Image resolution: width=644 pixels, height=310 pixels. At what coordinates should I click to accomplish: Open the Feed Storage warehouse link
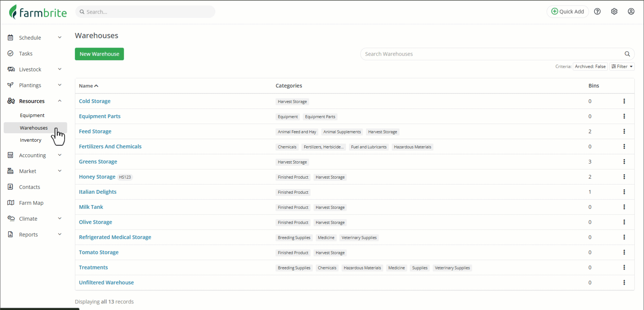tap(95, 131)
